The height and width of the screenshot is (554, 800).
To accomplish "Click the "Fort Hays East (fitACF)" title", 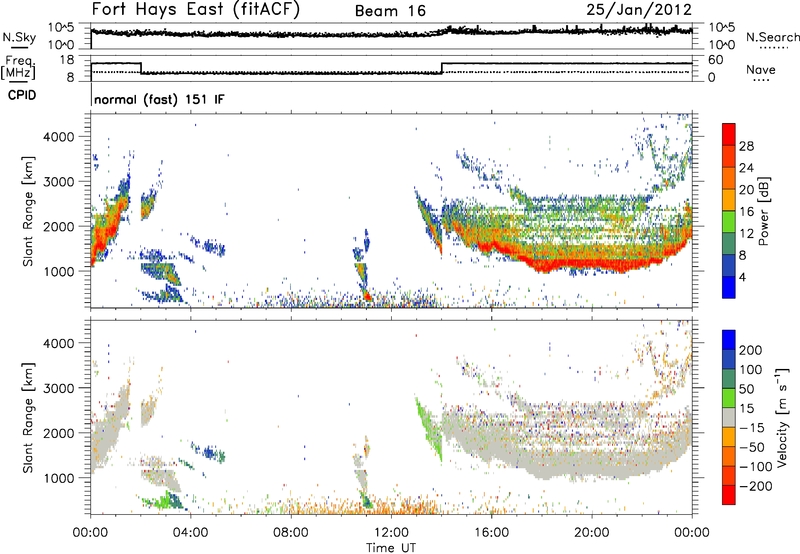I will click(196, 9).
